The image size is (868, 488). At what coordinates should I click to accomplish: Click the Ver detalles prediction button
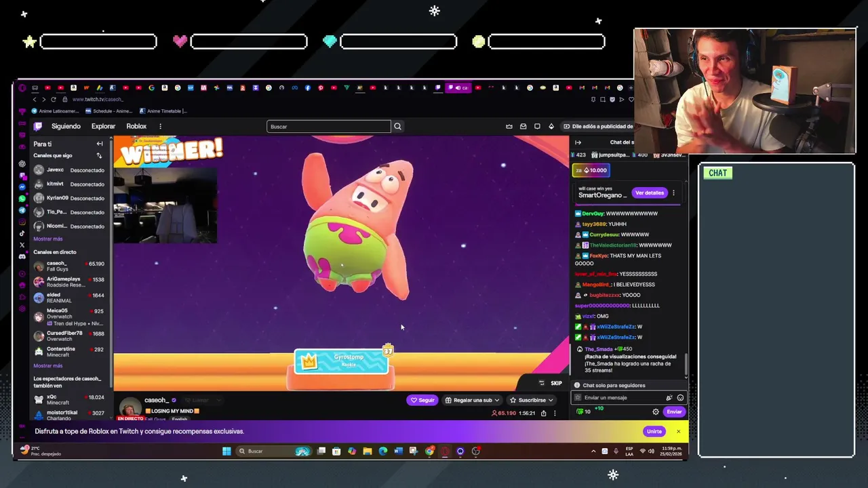point(649,193)
